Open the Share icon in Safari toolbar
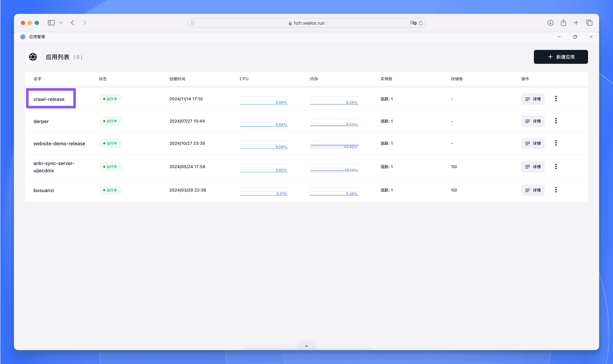 click(x=563, y=23)
